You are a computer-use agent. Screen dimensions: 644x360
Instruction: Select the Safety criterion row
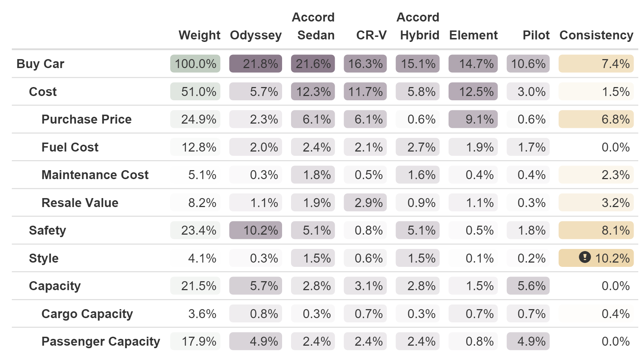pyautogui.click(x=325, y=230)
